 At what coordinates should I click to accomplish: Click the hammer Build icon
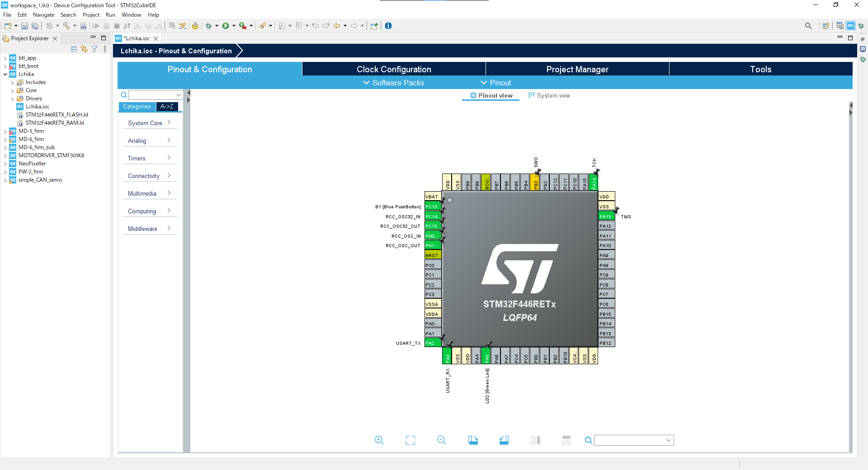(66, 26)
